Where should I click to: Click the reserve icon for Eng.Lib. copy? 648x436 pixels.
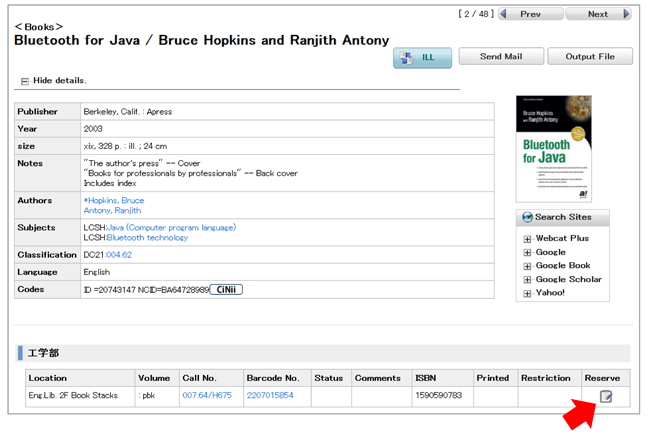pos(605,397)
